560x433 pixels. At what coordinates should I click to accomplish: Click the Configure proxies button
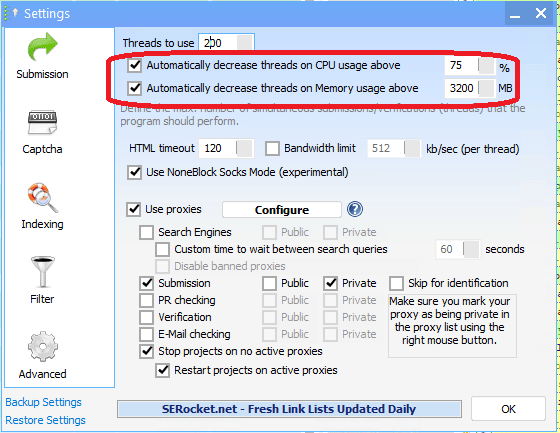click(282, 210)
